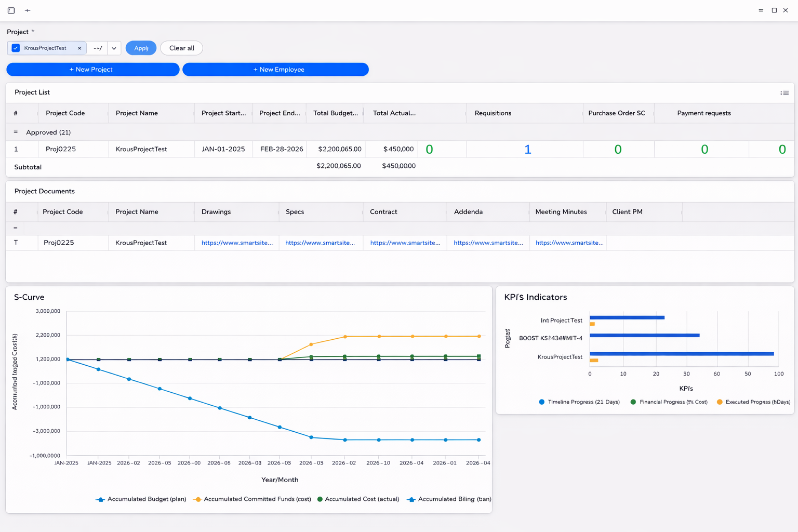Click the date input field beside project filter
Screen dimensions: 798x532
pyautogui.click(x=97, y=48)
